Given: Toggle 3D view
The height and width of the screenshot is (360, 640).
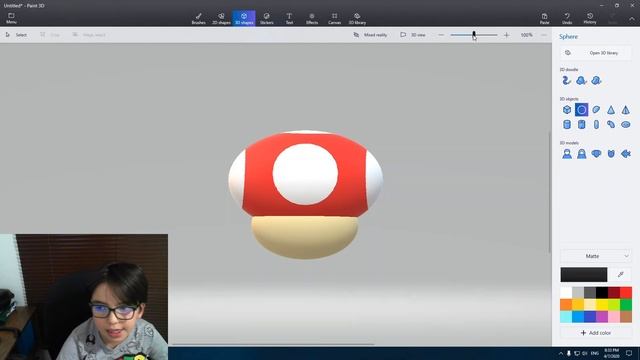Looking at the screenshot, I should (413, 35).
